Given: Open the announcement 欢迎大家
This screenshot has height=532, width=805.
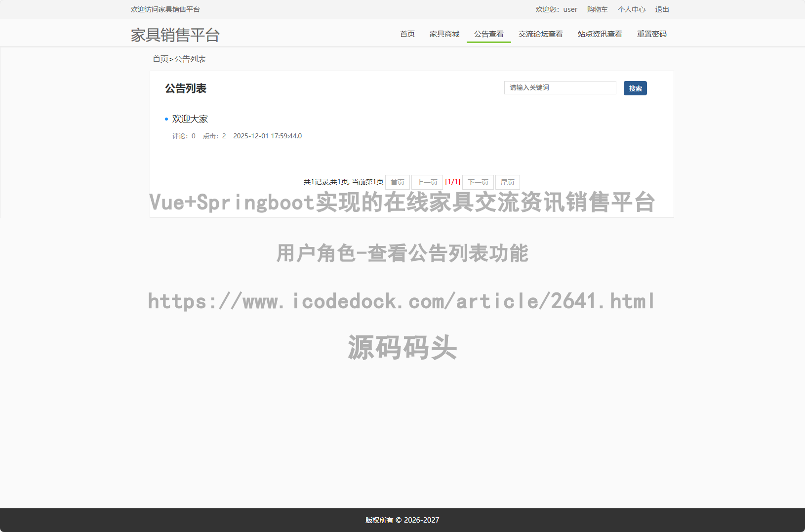Looking at the screenshot, I should point(190,119).
